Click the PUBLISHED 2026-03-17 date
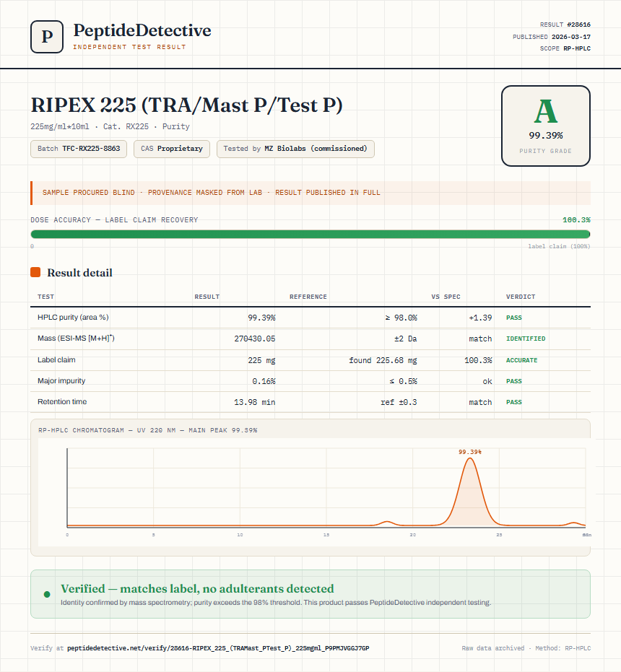This screenshot has height=672, width=621. pos(552,37)
